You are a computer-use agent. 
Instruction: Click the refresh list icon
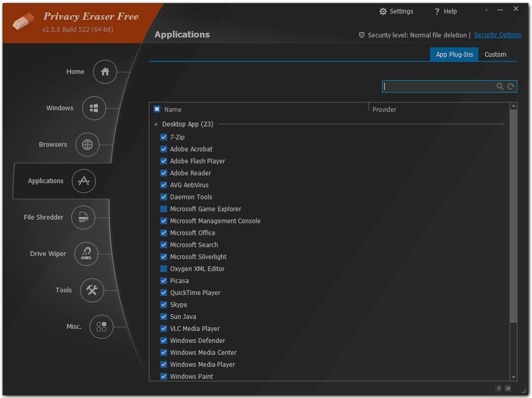tap(511, 86)
